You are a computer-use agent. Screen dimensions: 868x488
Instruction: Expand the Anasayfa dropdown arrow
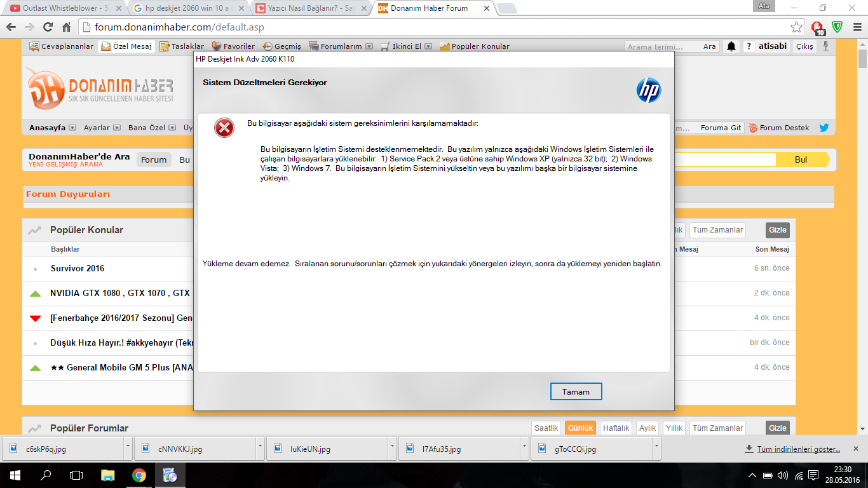[72, 128]
